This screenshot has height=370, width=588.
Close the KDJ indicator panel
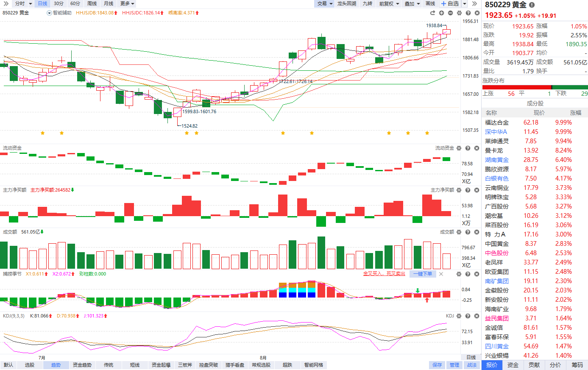pos(477,316)
